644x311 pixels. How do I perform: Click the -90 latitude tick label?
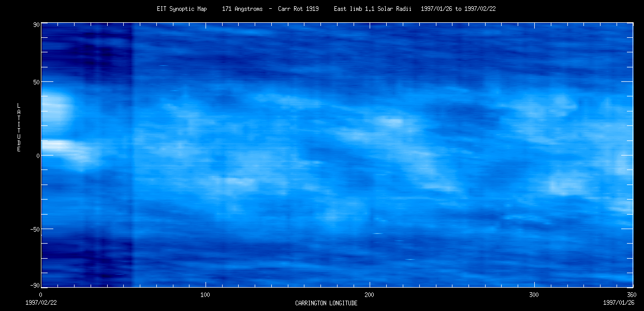point(35,286)
